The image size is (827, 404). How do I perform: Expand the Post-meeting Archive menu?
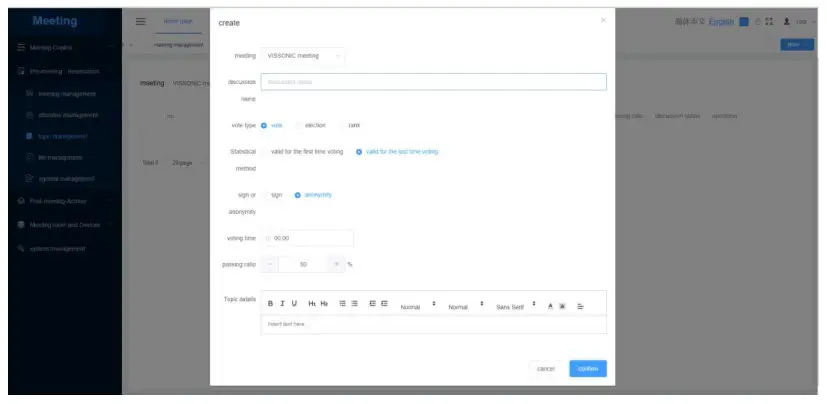pos(111,201)
